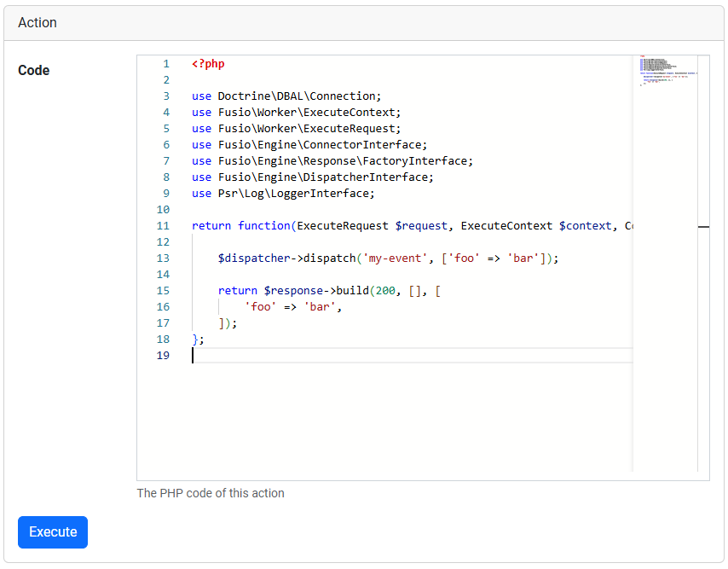Click line number 1 in the gutter
Screen dimensions: 728x569
pyautogui.click(x=165, y=64)
